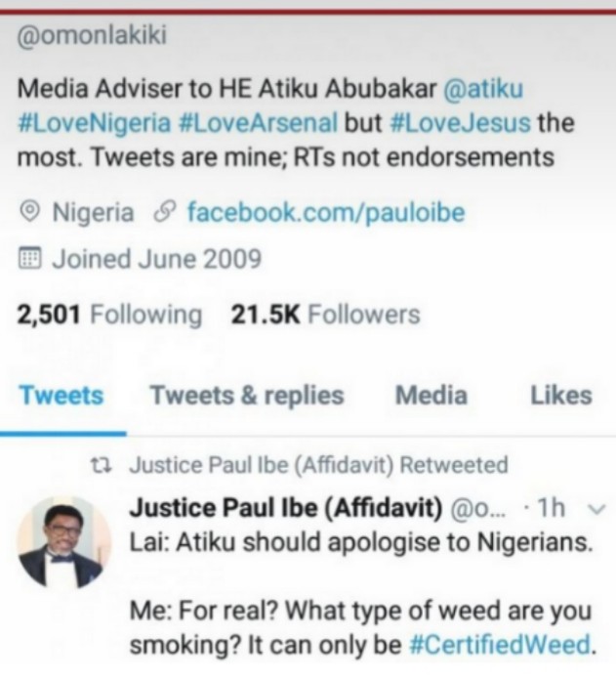Screen dimensions: 616x680
Task: Switch to the Tweets tab
Action: click(61, 396)
